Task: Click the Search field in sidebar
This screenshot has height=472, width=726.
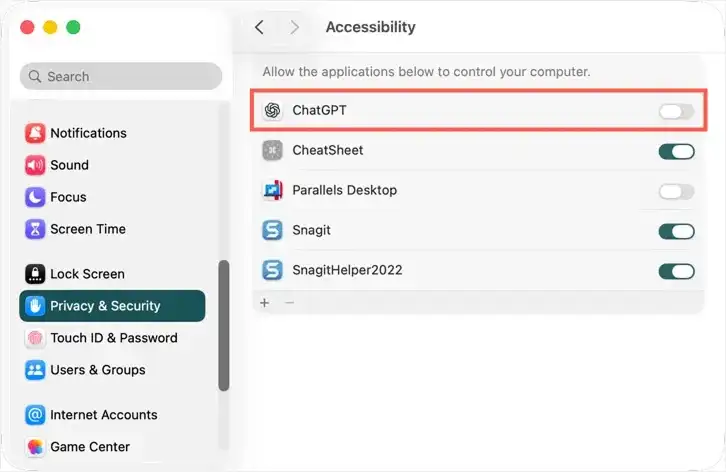Action: pos(121,76)
